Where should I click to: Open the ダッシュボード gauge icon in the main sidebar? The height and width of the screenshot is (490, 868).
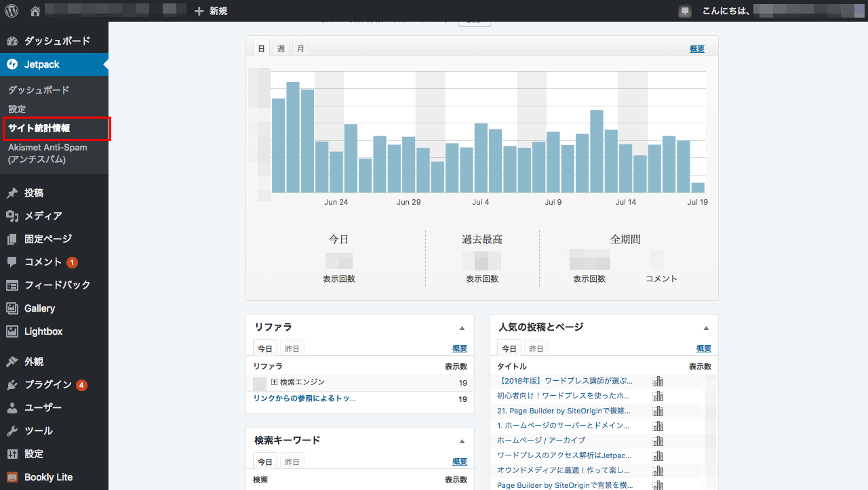tap(12, 41)
